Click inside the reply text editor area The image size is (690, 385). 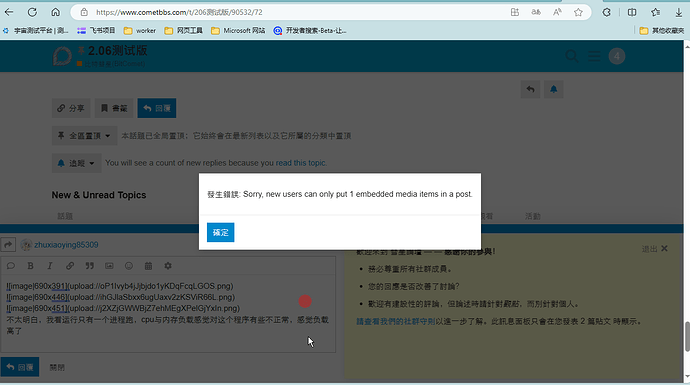[x=168, y=313]
